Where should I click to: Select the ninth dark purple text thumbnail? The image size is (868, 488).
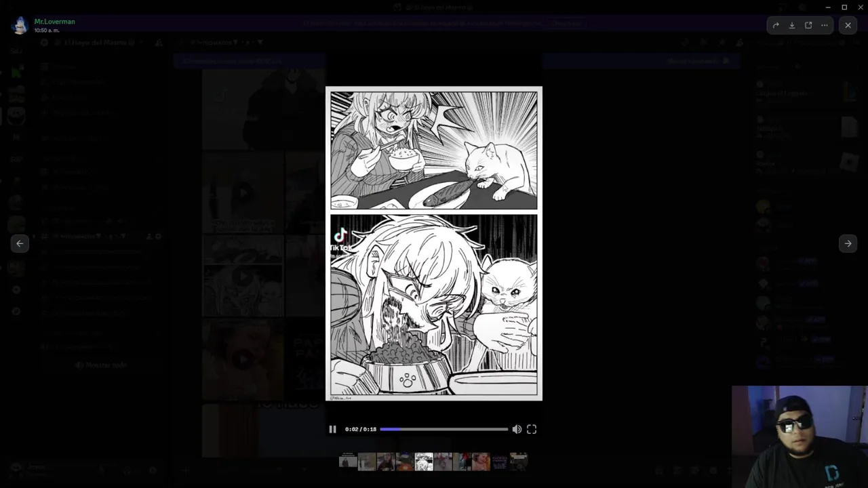pos(500,462)
